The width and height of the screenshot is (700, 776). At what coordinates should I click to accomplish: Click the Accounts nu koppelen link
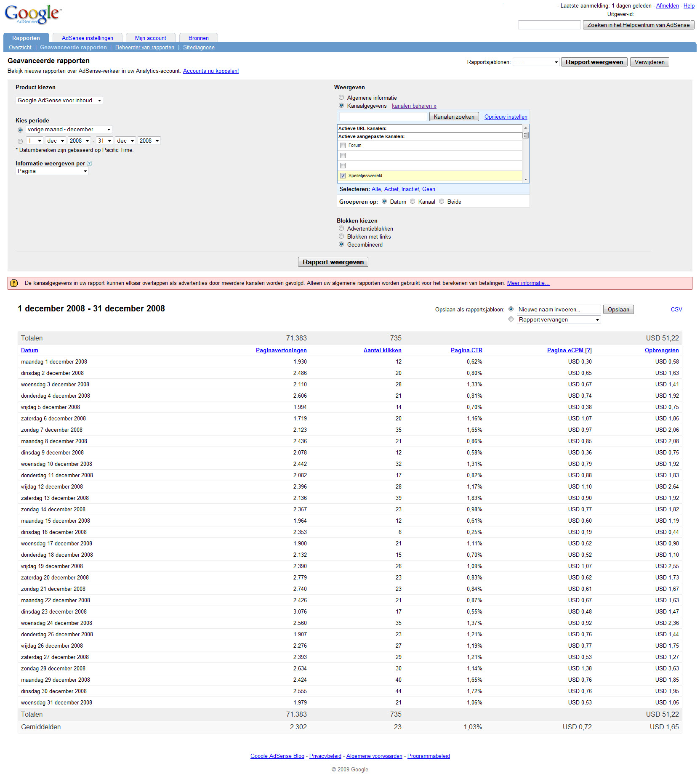point(211,71)
